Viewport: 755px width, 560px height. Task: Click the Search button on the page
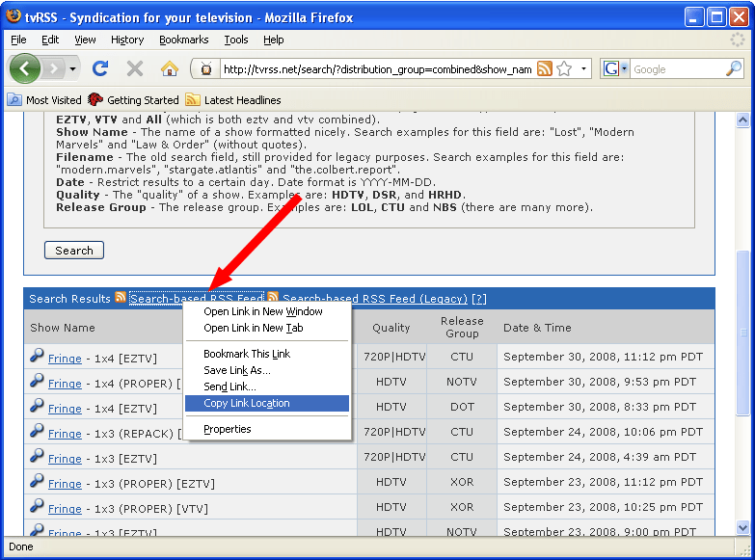74,251
